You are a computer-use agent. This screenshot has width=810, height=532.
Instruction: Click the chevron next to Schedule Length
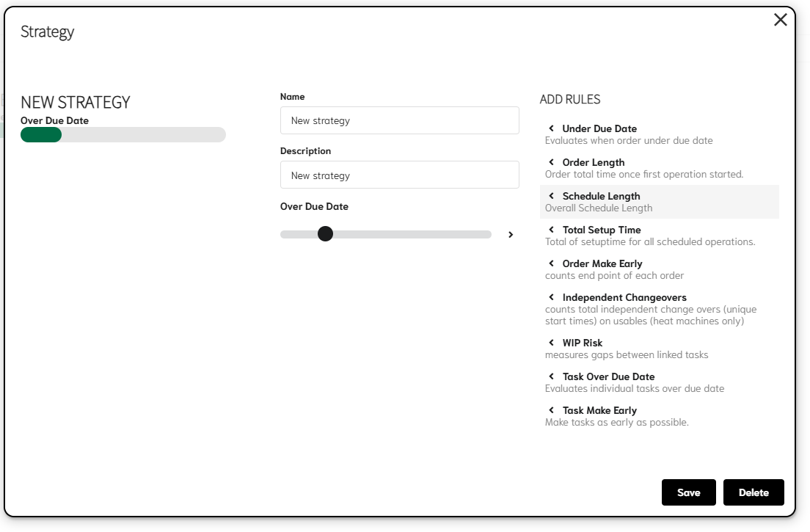point(551,196)
